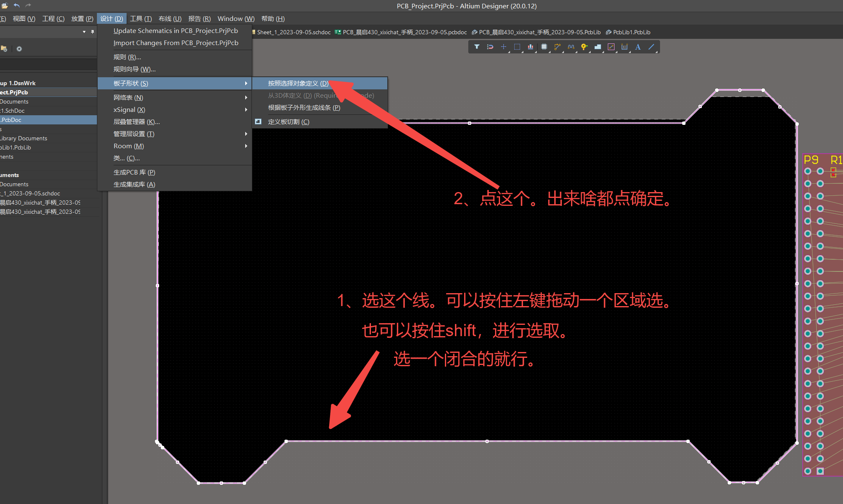
Task: Click the undo arrow icon
Action: point(17,5)
